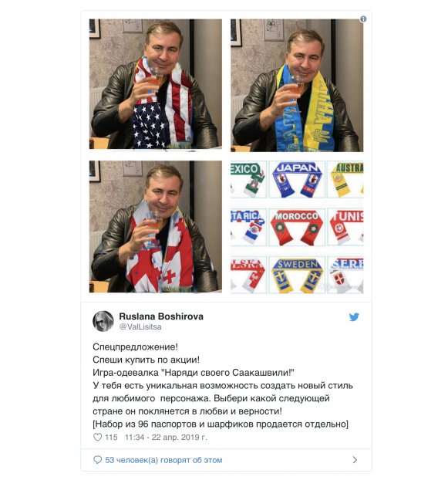Click the speech bubble reply icon
The image size is (448, 487).
pos(97,460)
